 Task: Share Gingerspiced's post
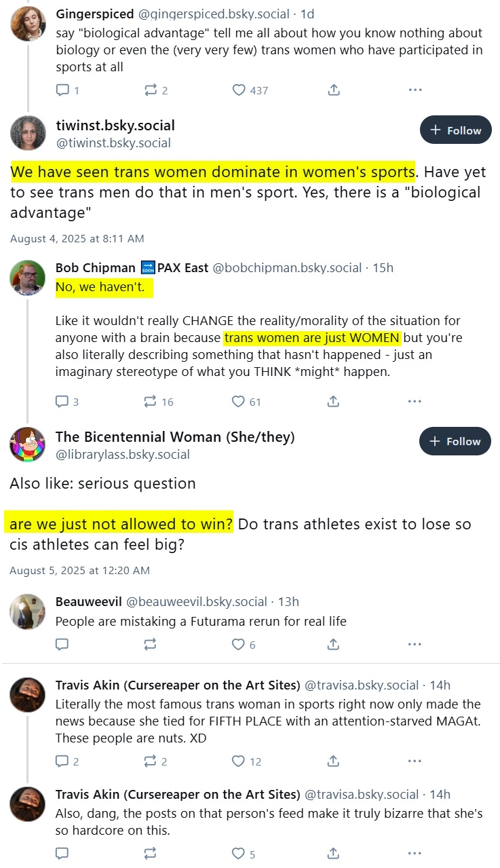[x=333, y=90]
